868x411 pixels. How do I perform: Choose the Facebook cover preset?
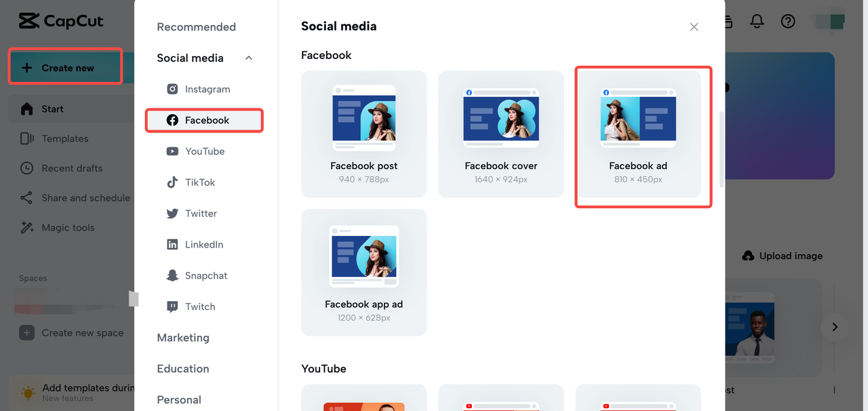501,134
